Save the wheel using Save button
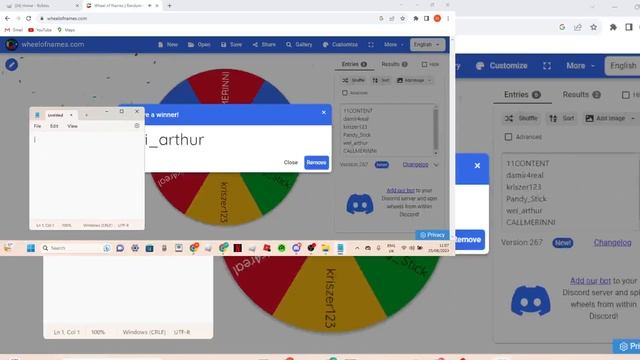Image resolution: width=640 pixels, height=360 pixels. pos(231,44)
